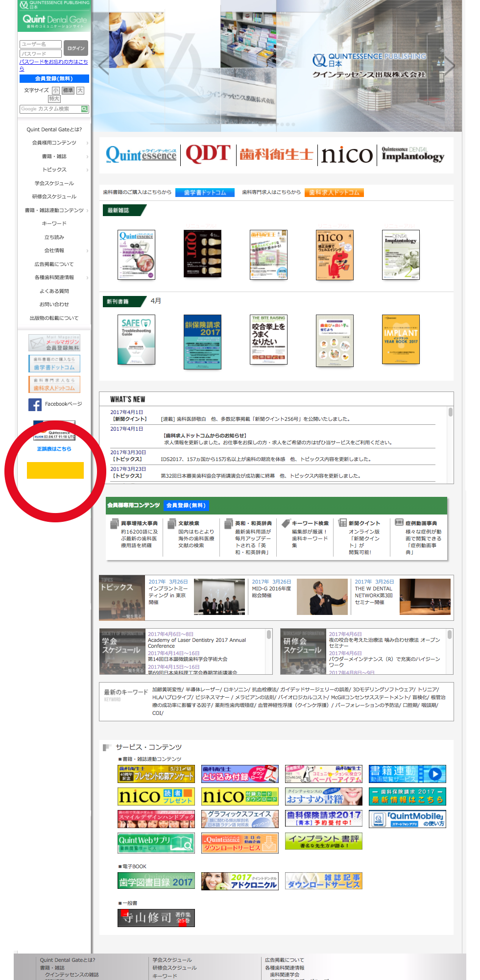
Task: Open 出版物の転載について in the sidebar menu
Action: (x=54, y=318)
